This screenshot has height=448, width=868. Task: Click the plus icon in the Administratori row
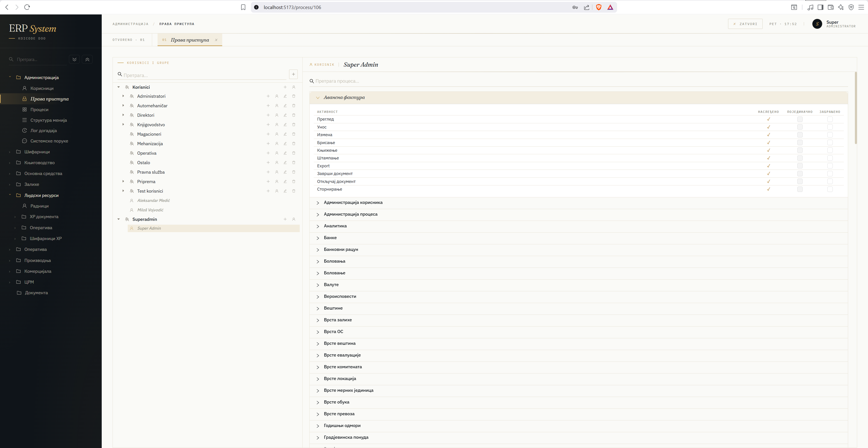[x=268, y=96]
